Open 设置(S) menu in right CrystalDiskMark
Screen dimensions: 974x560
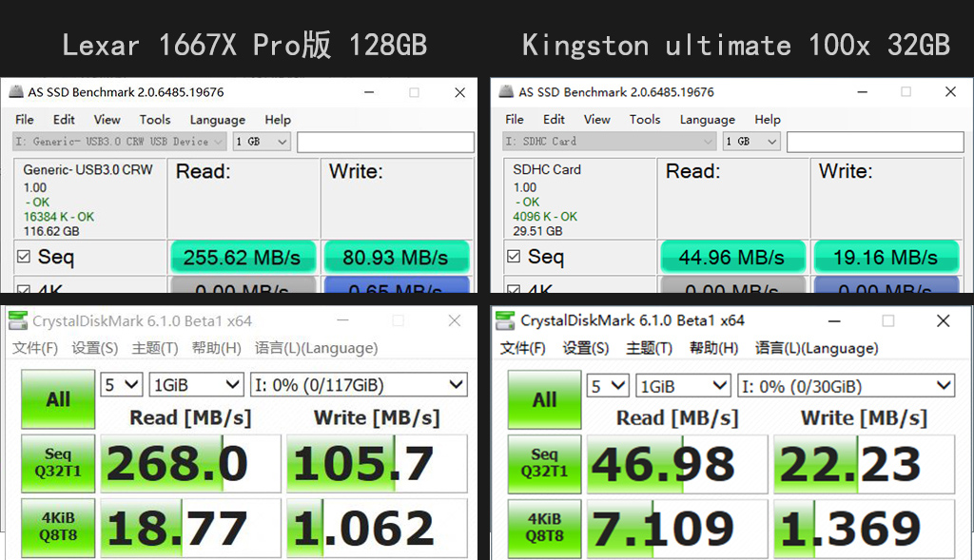(586, 348)
